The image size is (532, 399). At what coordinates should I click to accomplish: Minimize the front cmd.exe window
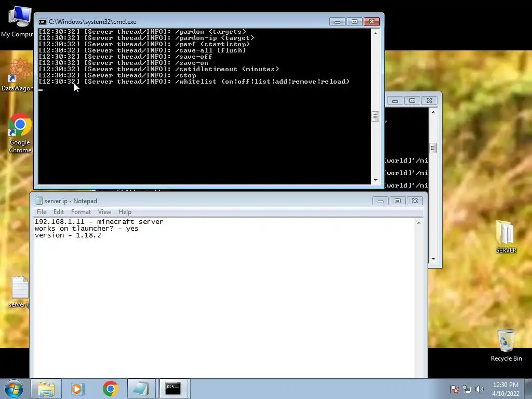pos(337,22)
